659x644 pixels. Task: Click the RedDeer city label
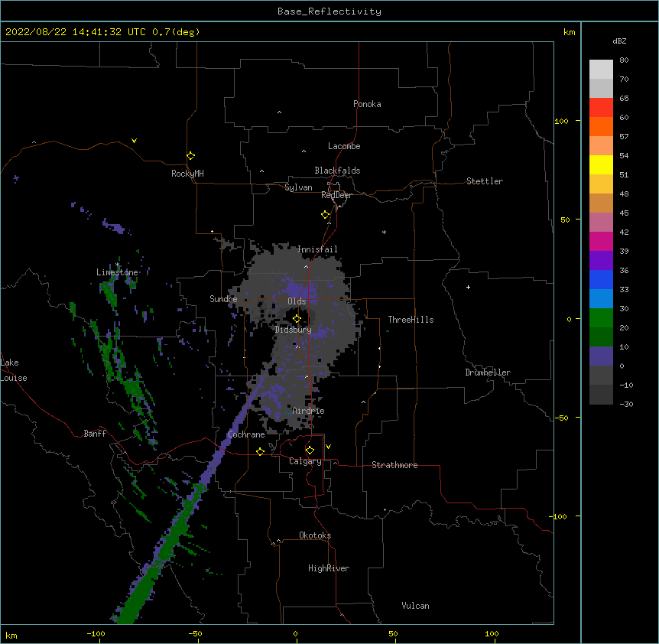336,195
